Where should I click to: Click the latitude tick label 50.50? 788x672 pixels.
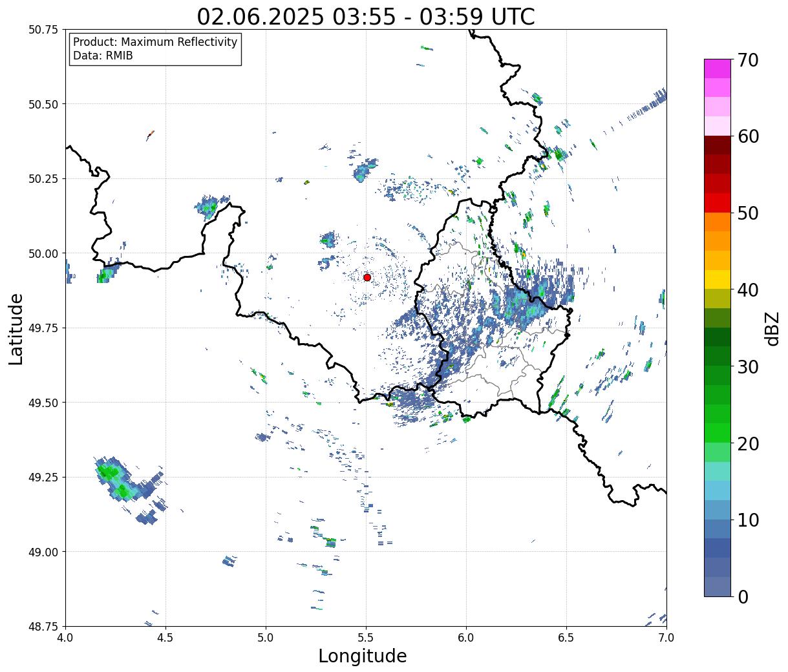pyautogui.click(x=43, y=104)
